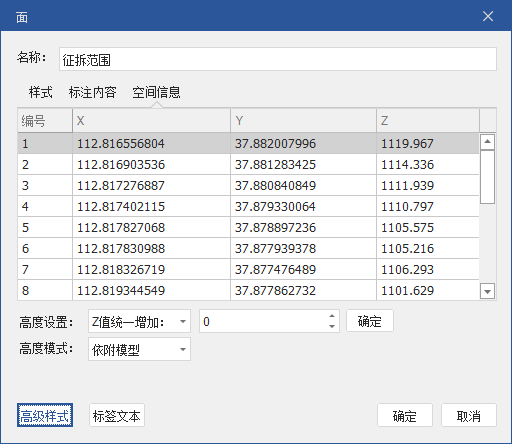Select row 5 in coordinate table
The image size is (512, 444).
click(248, 228)
